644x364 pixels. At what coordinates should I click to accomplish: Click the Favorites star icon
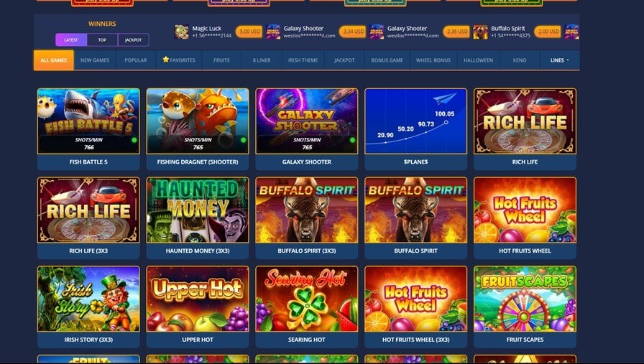coord(165,60)
